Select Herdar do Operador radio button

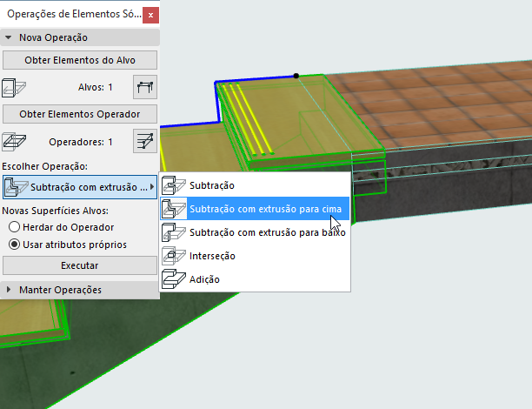[14, 227]
